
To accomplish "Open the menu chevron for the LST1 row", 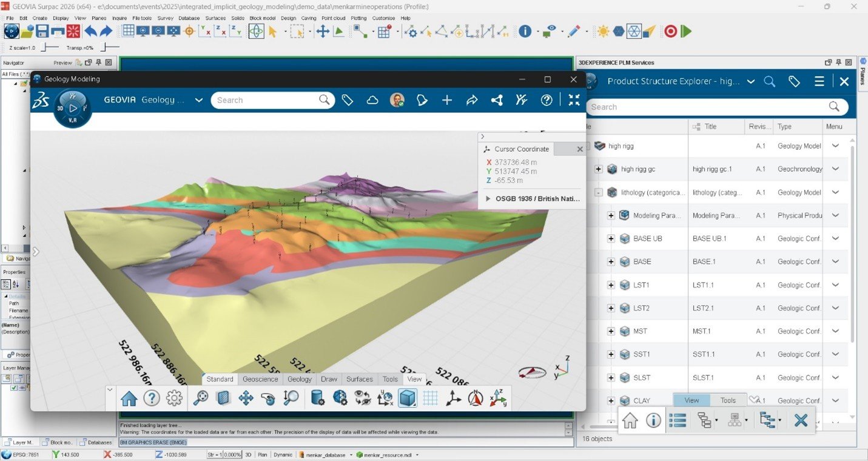I will point(835,284).
